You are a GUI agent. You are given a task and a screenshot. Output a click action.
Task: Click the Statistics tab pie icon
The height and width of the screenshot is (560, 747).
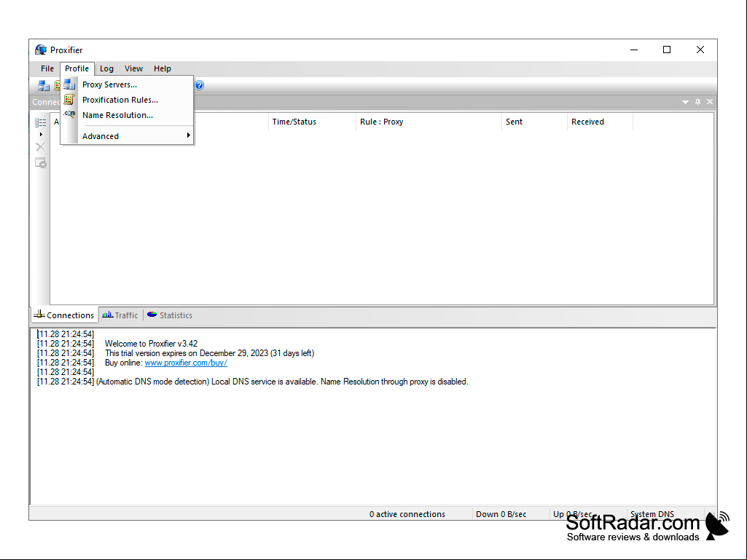coord(152,315)
